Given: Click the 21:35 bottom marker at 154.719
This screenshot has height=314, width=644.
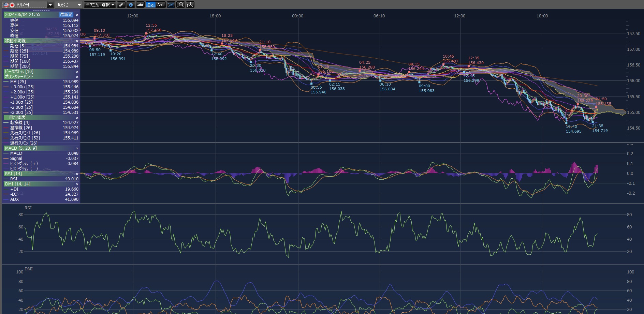Looking at the screenshot, I should tap(592, 122).
